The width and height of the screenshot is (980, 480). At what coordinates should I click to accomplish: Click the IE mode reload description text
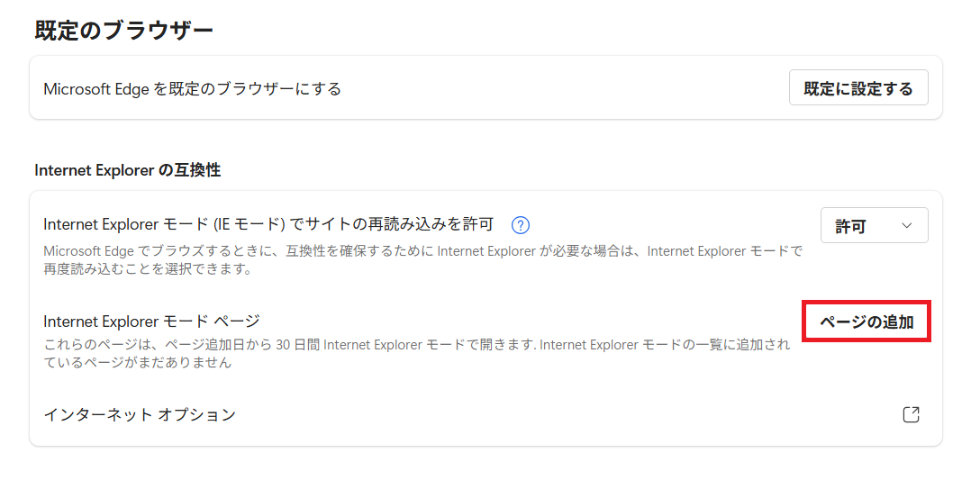point(422,251)
